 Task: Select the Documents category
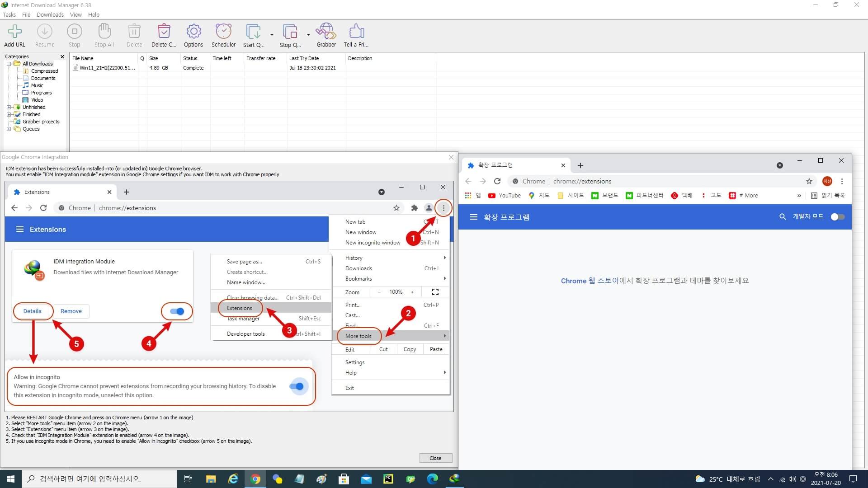pos(43,78)
